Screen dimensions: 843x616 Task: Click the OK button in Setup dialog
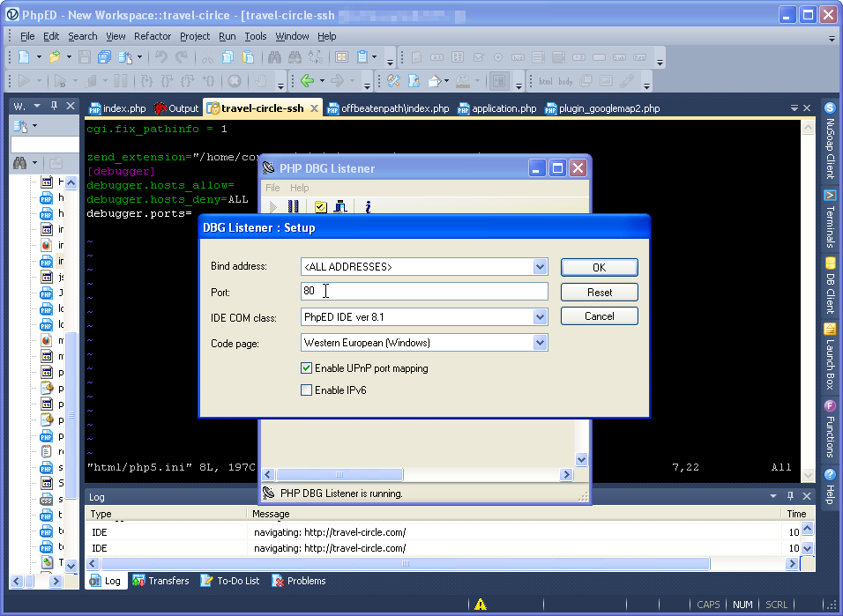599,267
